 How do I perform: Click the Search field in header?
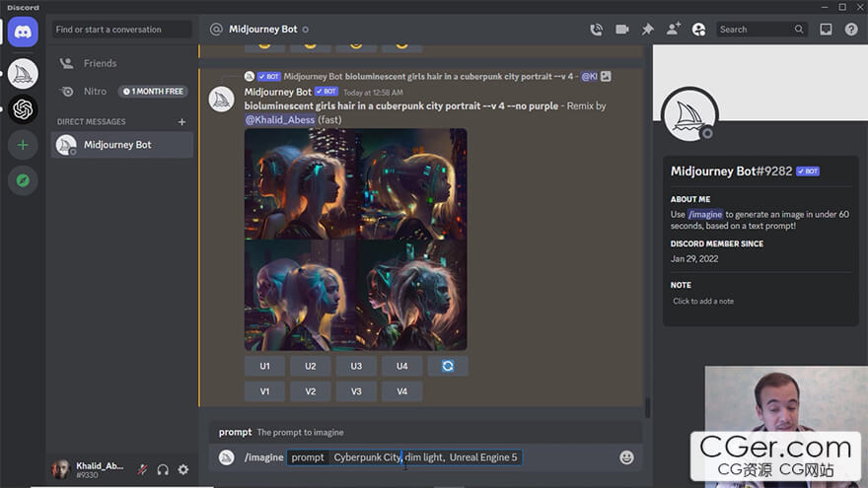tap(761, 30)
